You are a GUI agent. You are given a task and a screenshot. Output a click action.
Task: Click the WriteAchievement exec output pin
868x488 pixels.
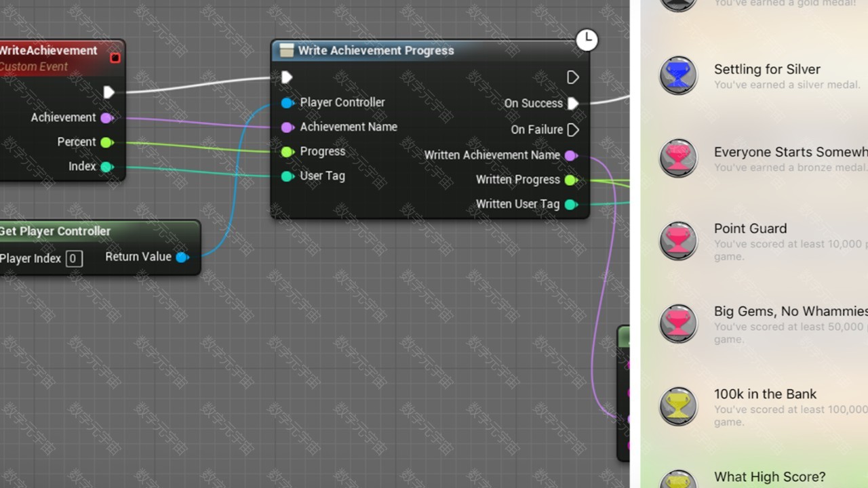click(108, 92)
